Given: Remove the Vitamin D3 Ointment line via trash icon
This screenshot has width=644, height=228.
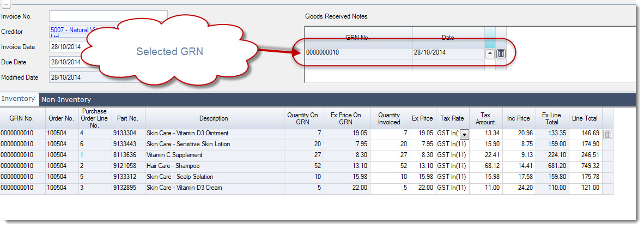Looking at the screenshot, I should coord(608,134).
